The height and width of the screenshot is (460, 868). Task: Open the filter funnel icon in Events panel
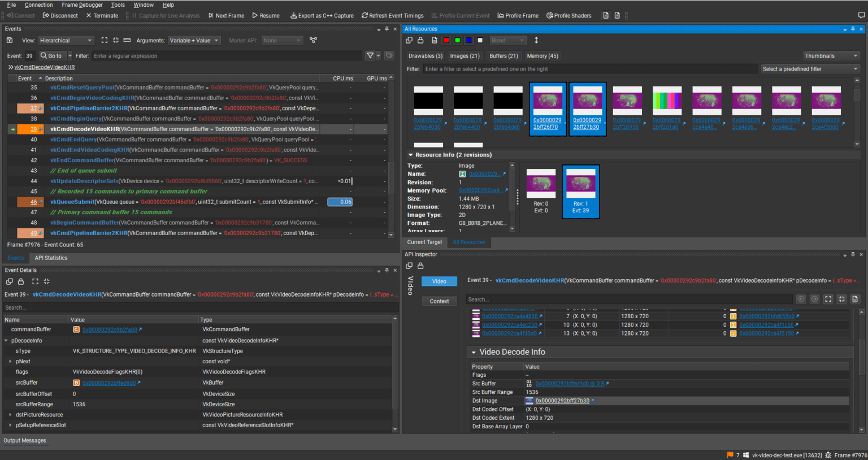point(370,55)
